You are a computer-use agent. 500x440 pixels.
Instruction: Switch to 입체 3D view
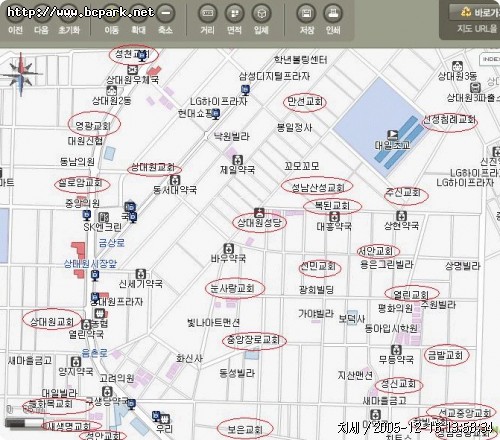(262, 13)
